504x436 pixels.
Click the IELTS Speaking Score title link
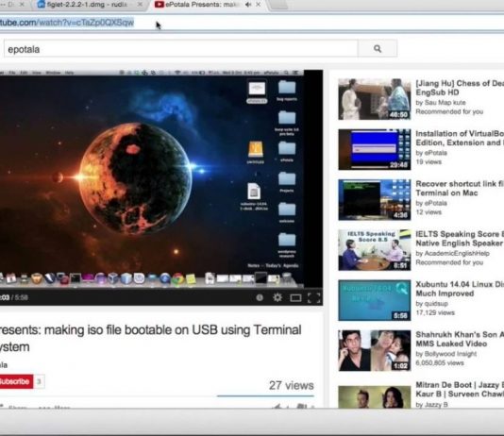[460, 239]
